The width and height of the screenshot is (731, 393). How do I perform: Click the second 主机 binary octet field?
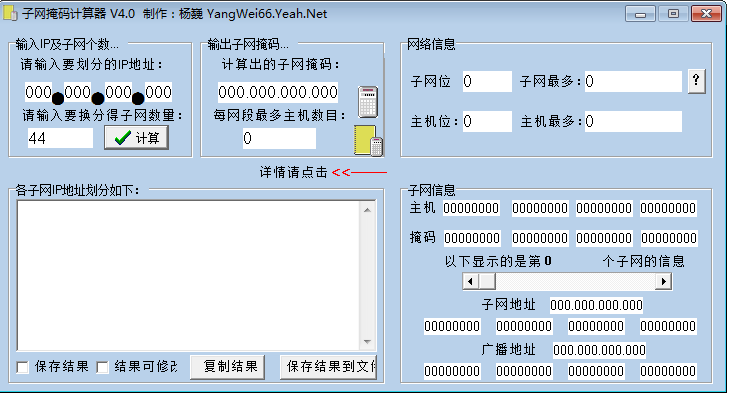(540, 208)
